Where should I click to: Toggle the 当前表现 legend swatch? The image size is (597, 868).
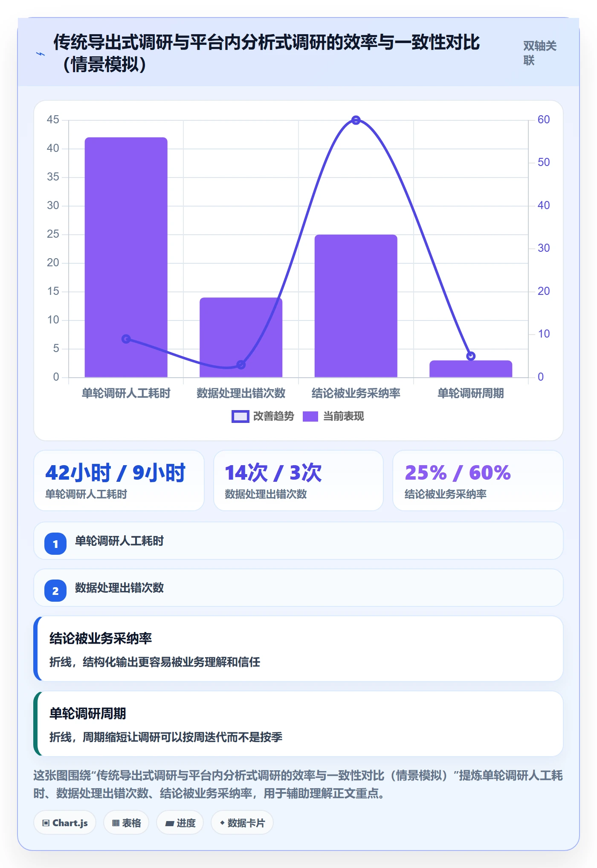310,416
